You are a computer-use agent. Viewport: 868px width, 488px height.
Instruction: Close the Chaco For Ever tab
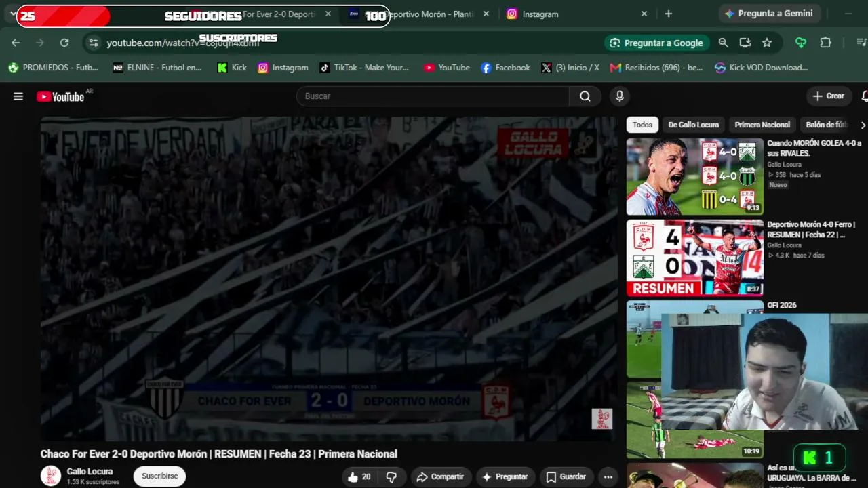point(328,14)
